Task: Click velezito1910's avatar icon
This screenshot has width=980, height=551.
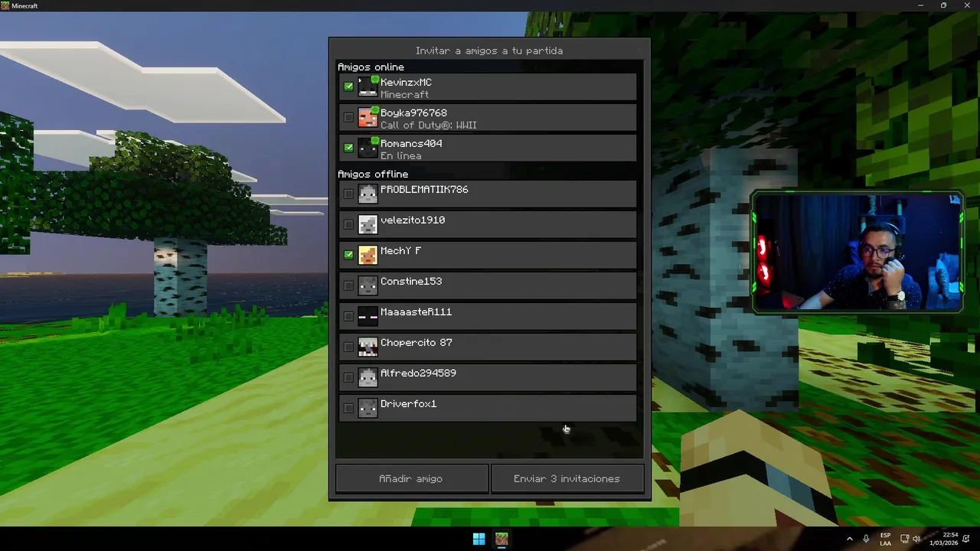Action: pos(368,225)
